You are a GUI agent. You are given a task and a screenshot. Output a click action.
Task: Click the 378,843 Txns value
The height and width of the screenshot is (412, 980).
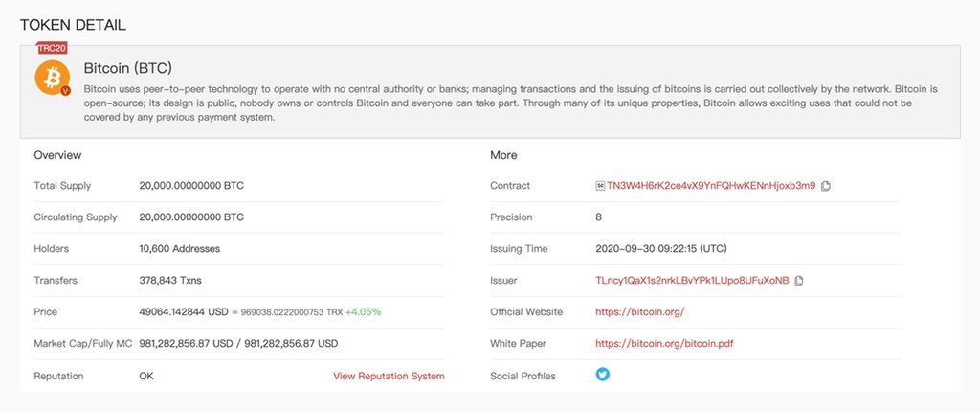(x=170, y=280)
